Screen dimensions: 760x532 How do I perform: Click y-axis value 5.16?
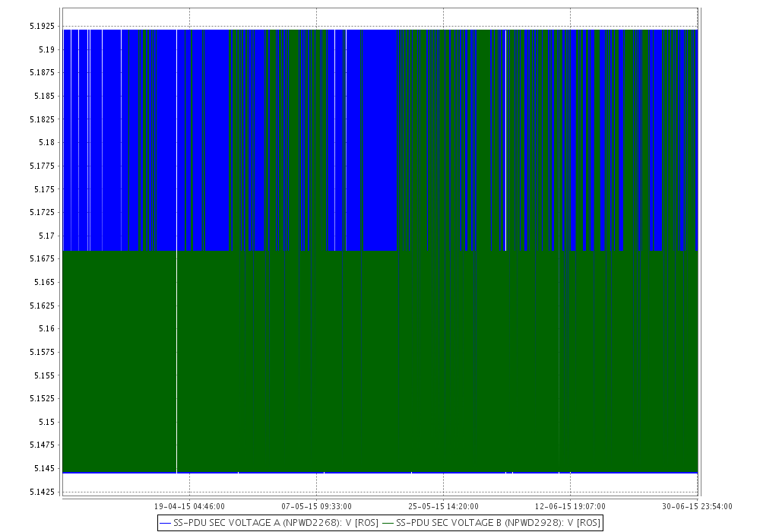[x=46, y=328]
